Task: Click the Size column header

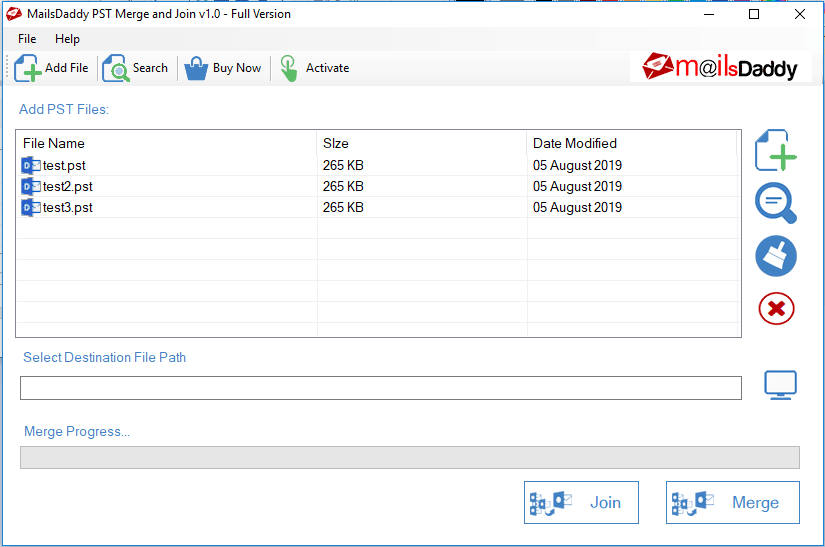Action: (421, 143)
